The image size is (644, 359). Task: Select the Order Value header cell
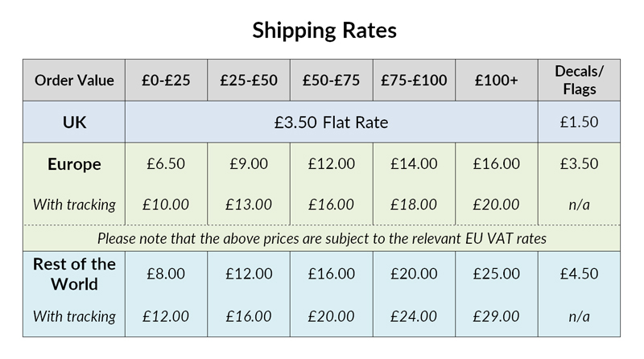coord(74,80)
